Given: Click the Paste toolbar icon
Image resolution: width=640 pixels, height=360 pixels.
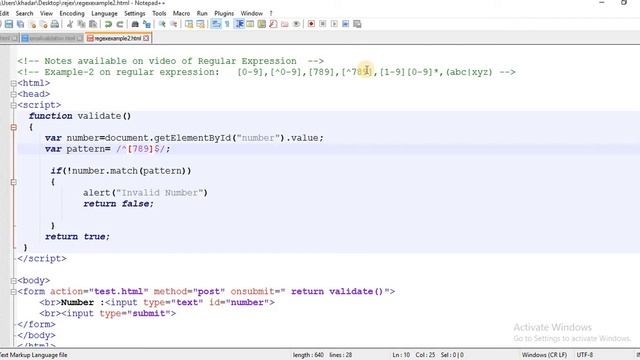Looking at the screenshot, I should (93, 24).
